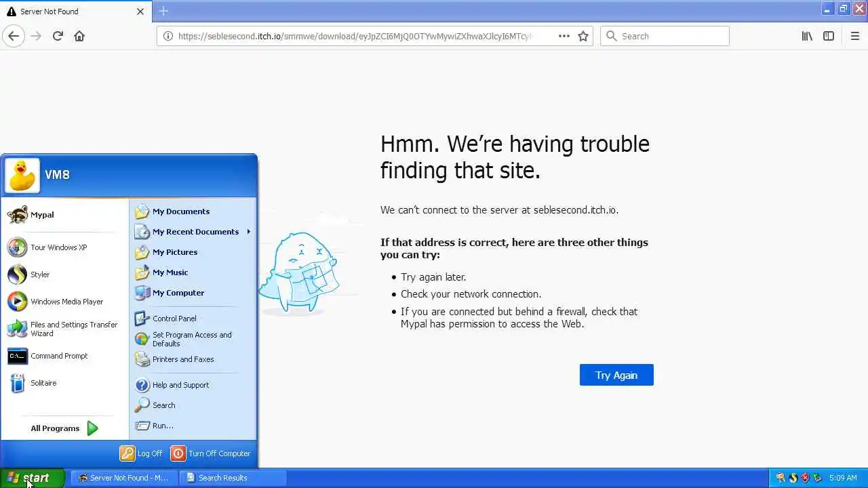The image size is (868, 488).
Task: Restore down the browser window
Action: [843, 9]
